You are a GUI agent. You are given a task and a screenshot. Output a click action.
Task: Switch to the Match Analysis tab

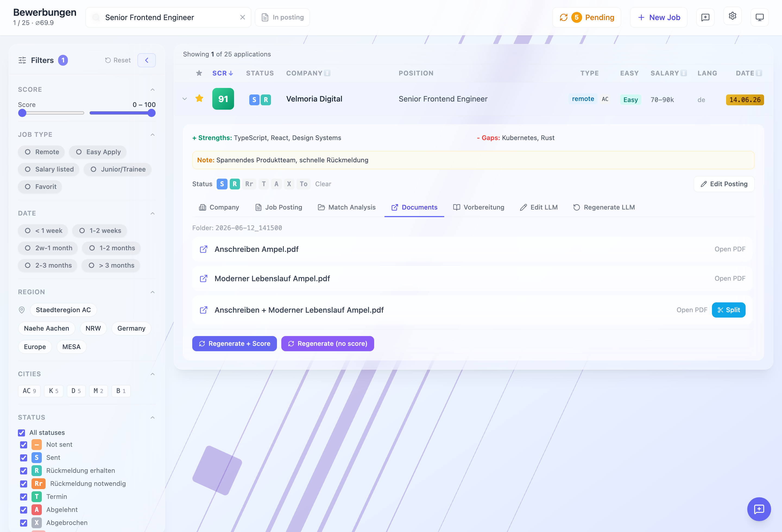click(x=347, y=207)
